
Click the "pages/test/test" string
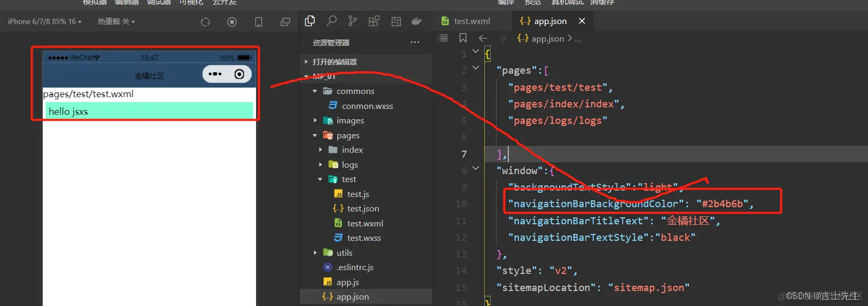click(x=557, y=88)
